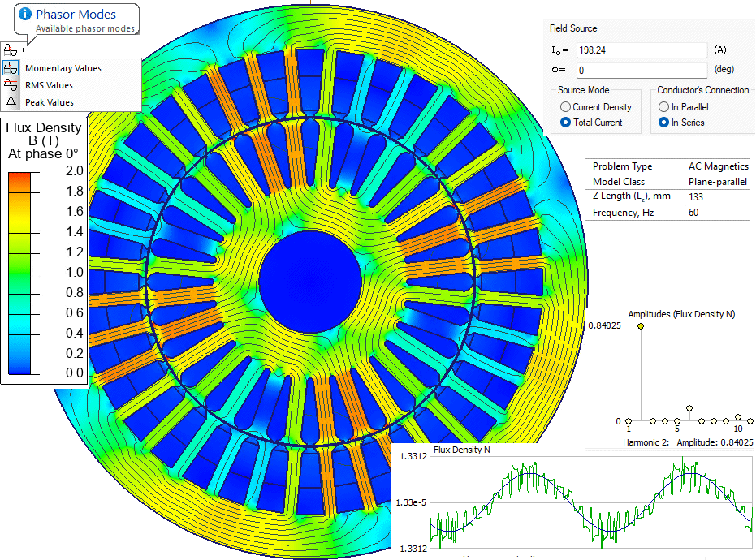Viewport: 756px width, 560px height.
Task: Click the Field Source group label
Action: point(573,28)
